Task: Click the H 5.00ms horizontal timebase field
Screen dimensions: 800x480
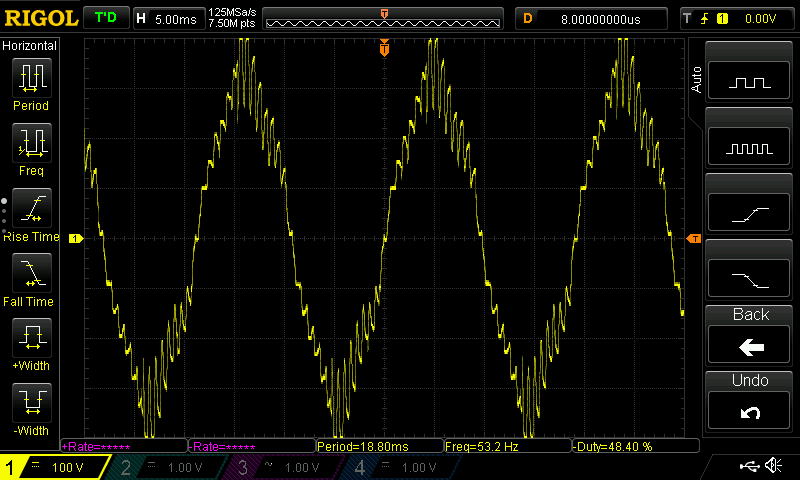Action: 168,19
